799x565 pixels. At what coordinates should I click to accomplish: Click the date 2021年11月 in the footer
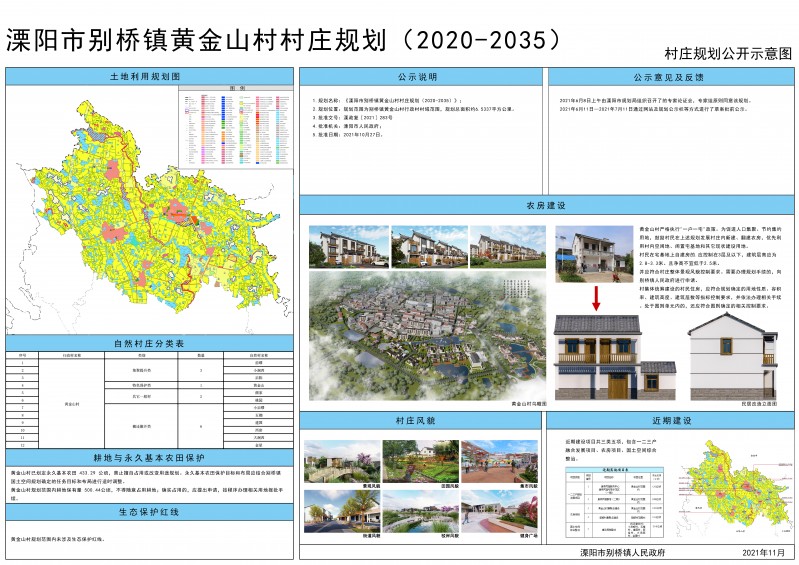(x=764, y=553)
